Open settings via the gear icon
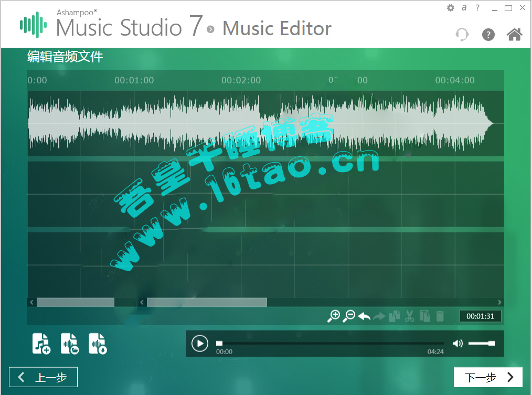This screenshot has height=395, width=532. [451, 8]
